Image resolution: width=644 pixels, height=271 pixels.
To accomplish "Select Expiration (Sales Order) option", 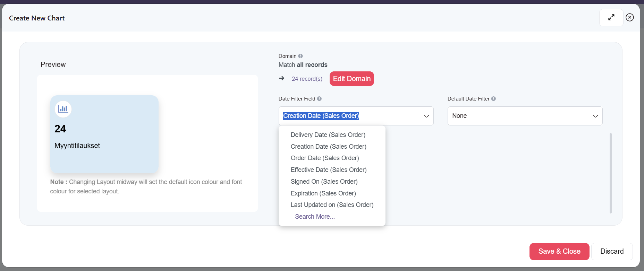I will click(x=323, y=193).
